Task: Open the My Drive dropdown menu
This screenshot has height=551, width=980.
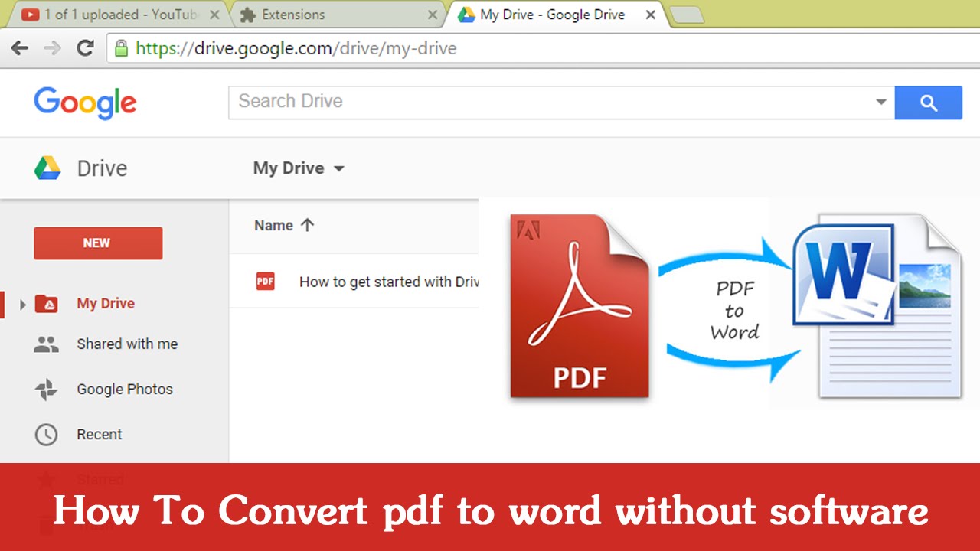Action: pyautogui.click(x=299, y=168)
